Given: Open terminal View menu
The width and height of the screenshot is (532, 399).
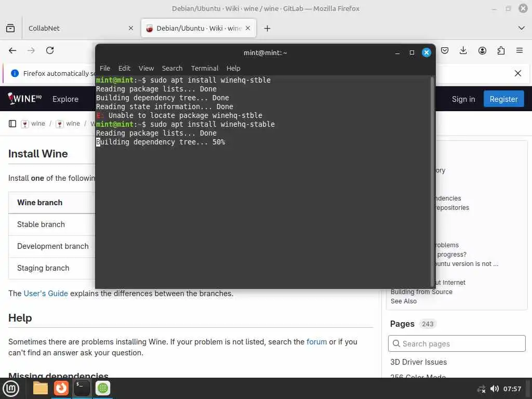Looking at the screenshot, I should pyautogui.click(x=146, y=68).
